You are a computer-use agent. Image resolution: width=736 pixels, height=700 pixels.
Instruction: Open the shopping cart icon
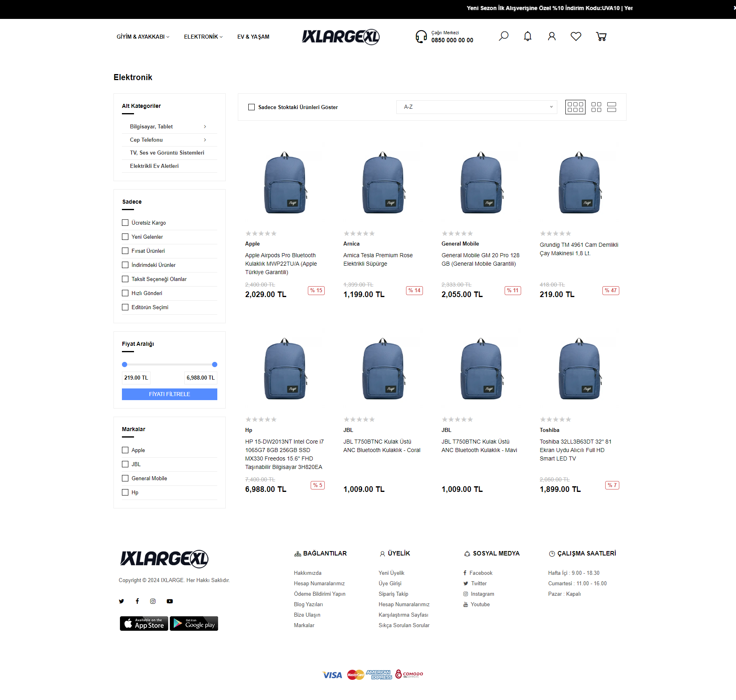point(601,37)
